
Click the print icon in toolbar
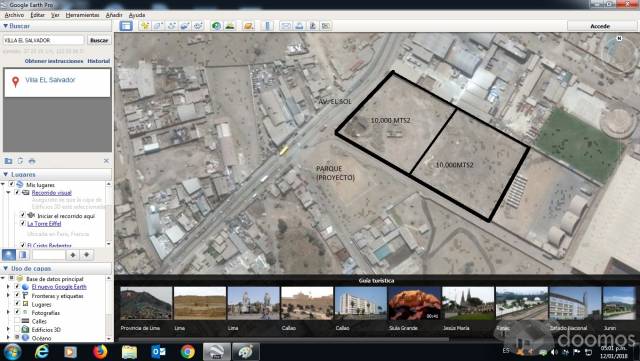pyautogui.click(x=299, y=26)
